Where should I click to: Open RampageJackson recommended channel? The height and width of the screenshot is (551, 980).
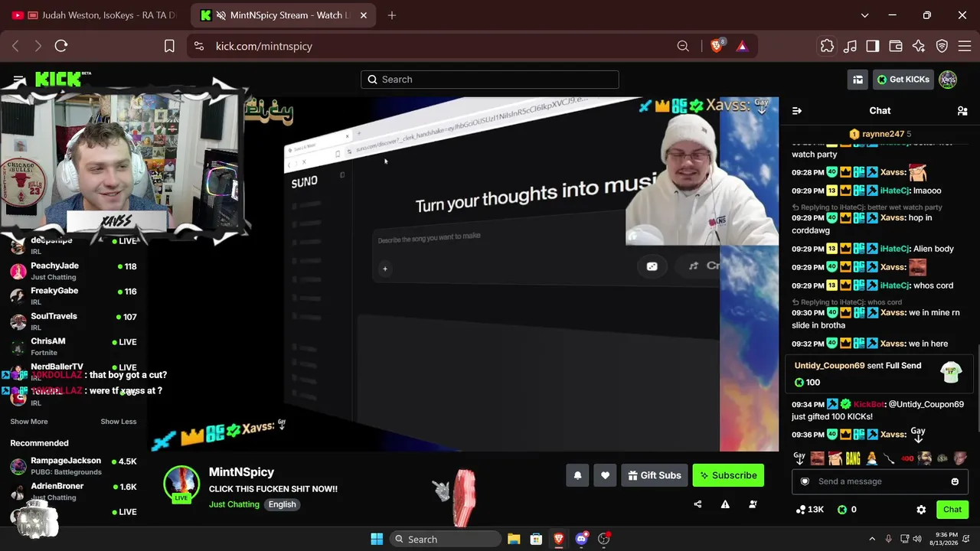[73, 466]
